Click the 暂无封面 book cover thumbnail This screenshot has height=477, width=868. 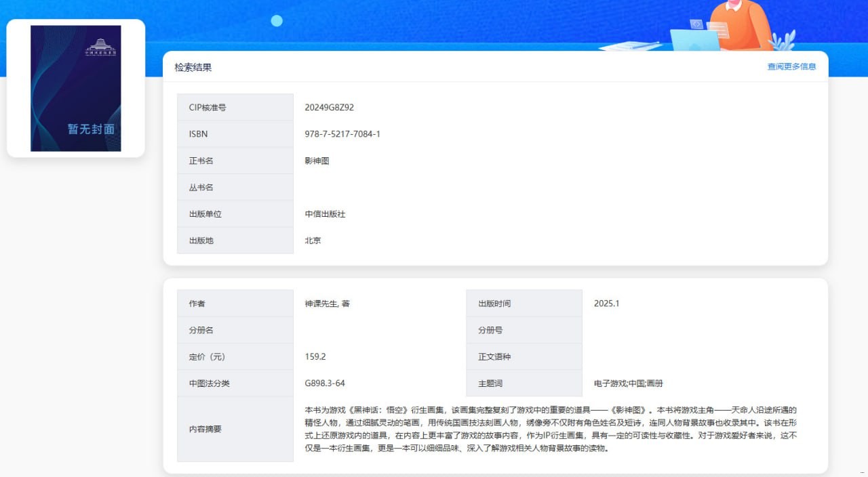click(76, 89)
